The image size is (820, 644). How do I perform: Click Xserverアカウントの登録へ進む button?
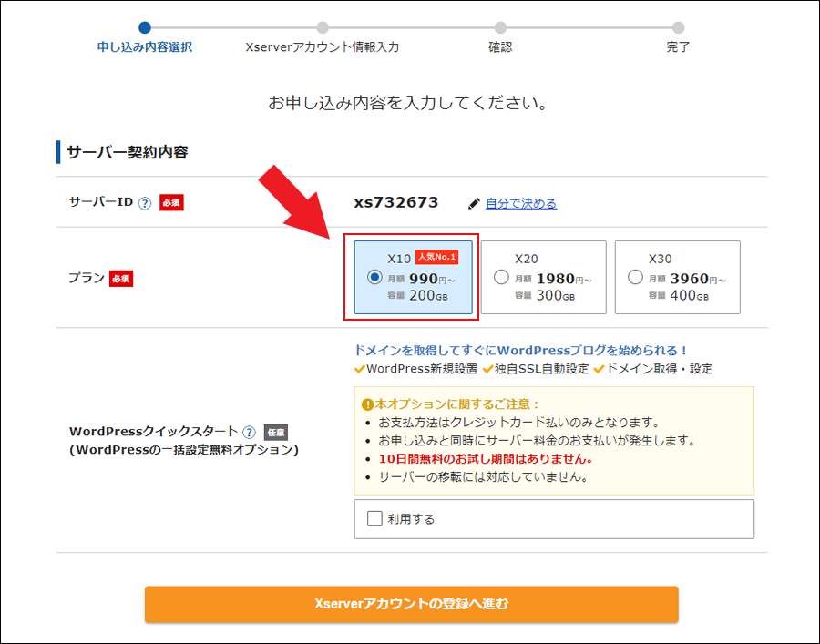(x=412, y=604)
